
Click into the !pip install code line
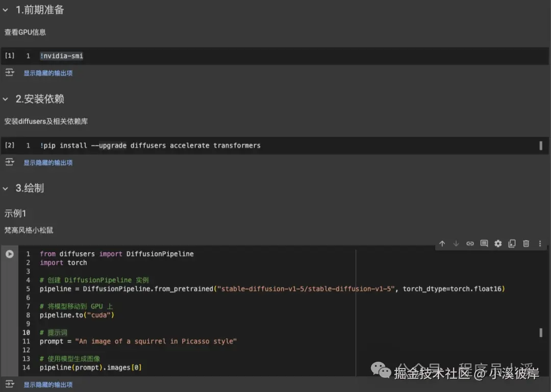(x=150, y=145)
